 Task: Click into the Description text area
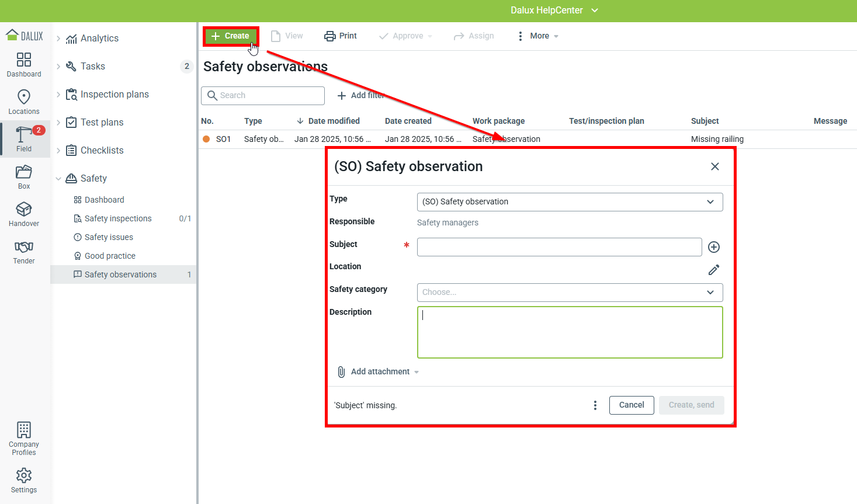coord(570,332)
